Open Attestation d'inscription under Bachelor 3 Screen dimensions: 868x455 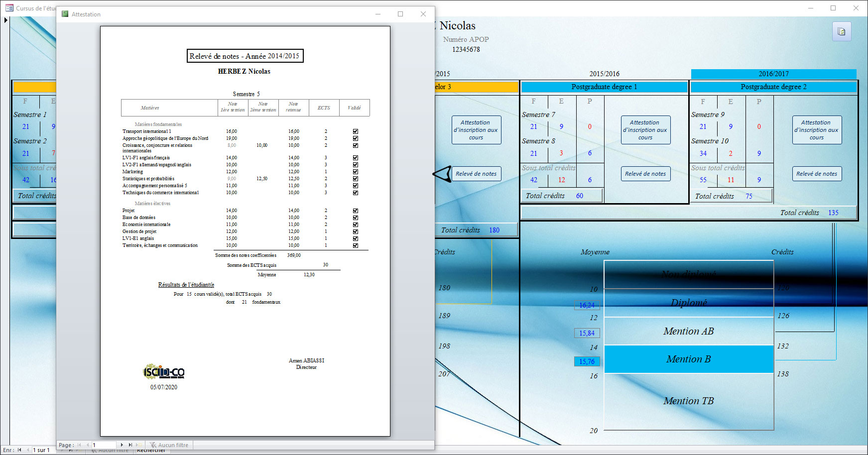click(476, 130)
